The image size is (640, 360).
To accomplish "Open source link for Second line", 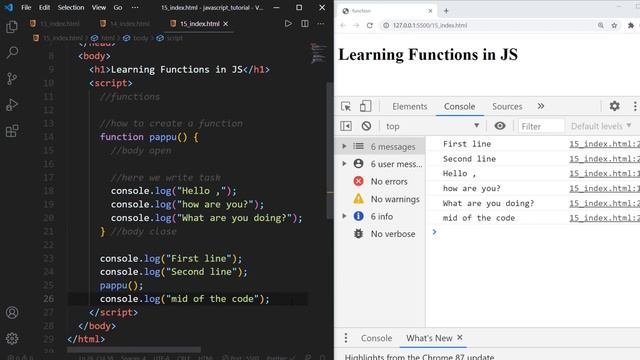I will [x=604, y=159].
